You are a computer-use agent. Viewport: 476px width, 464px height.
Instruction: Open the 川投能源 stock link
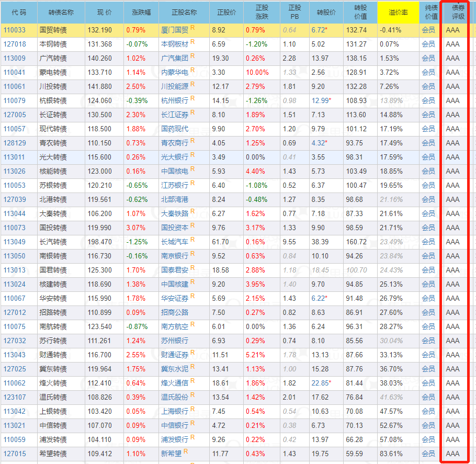(x=175, y=86)
